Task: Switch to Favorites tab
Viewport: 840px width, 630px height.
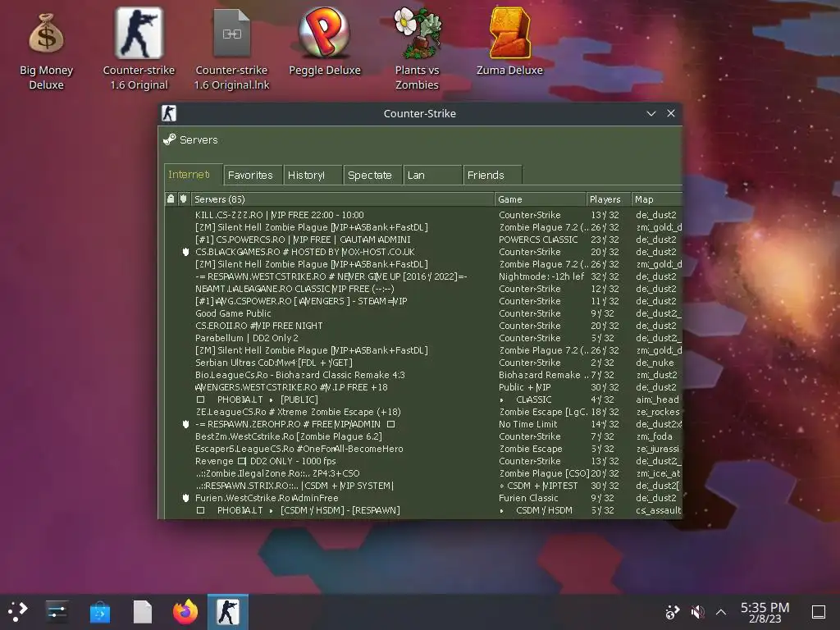Action: [253, 175]
